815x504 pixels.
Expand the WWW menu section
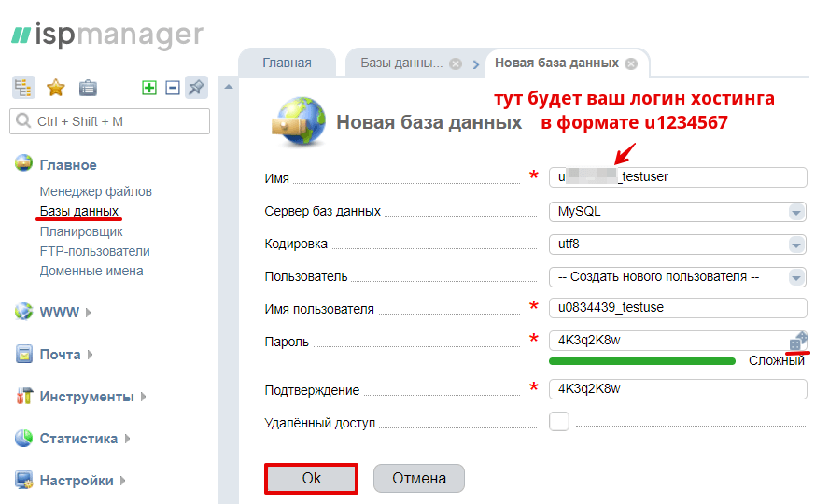(x=89, y=313)
